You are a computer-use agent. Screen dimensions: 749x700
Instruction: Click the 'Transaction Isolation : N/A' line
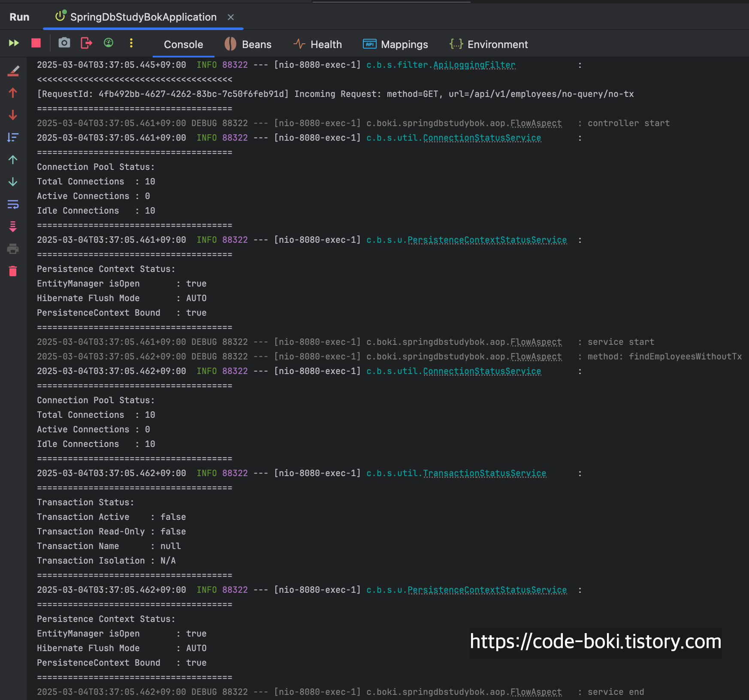(106, 561)
